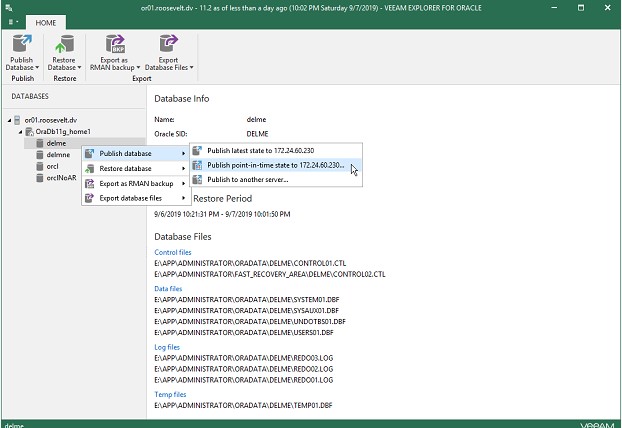This screenshot has width=622, height=428.
Task: Click the Publish database context menu icon
Action: 90,154
